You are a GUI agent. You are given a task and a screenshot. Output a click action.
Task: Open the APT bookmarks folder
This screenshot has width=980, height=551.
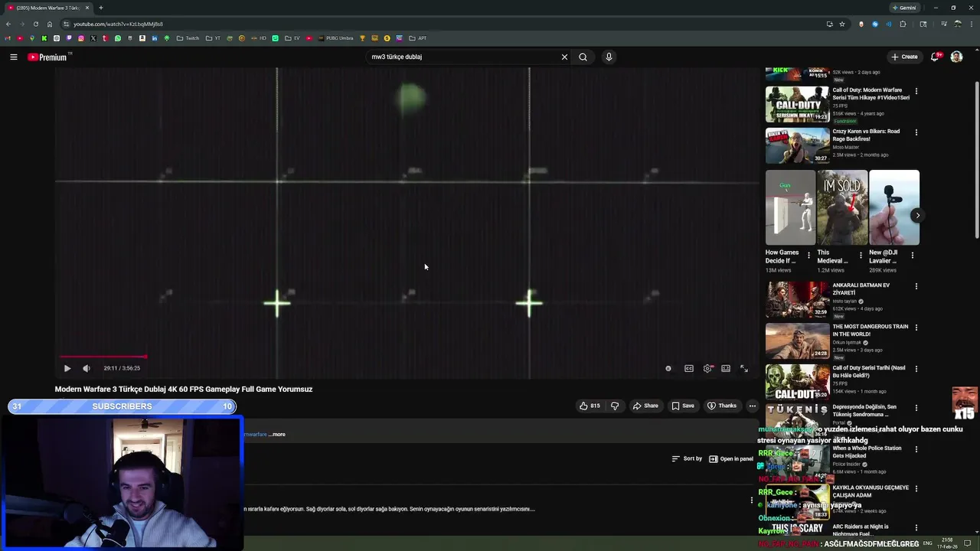[418, 38]
